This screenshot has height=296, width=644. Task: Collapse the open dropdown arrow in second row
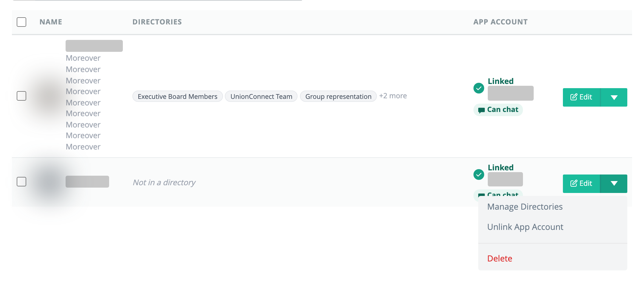click(x=614, y=183)
